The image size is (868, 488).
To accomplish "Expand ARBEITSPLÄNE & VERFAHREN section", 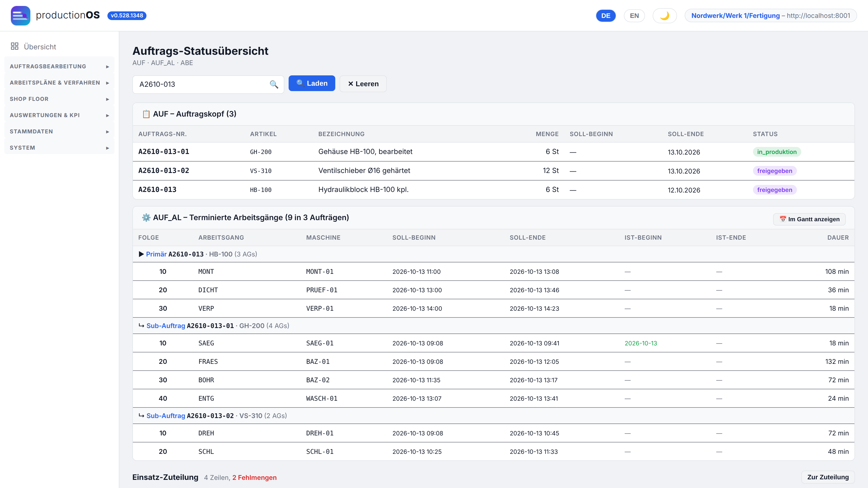I will pyautogui.click(x=59, y=82).
